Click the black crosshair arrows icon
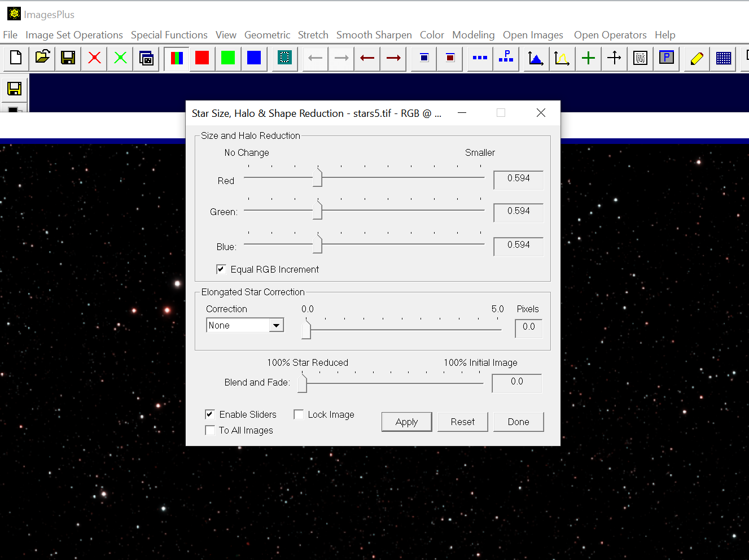This screenshot has width=749, height=560. tap(614, 58)
